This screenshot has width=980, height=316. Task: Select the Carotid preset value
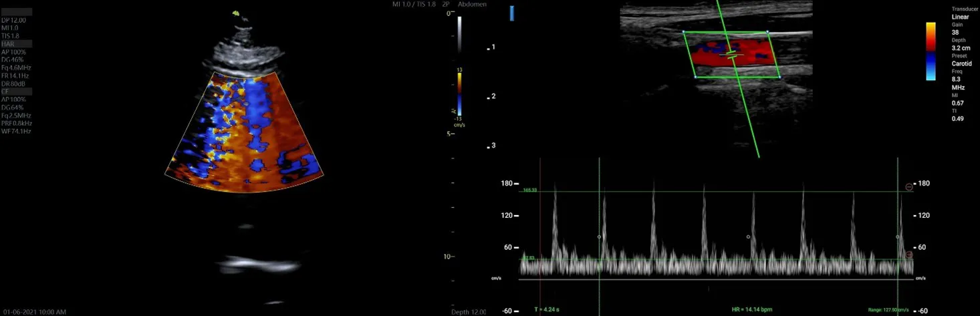coord(961,63)
